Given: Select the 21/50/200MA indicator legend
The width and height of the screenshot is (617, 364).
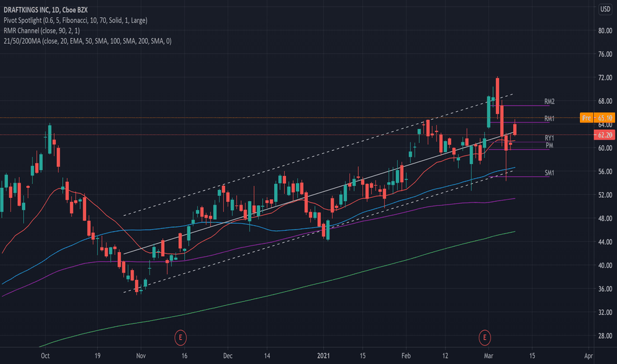Looking at the screenshot, I should [x=87, y=41].
